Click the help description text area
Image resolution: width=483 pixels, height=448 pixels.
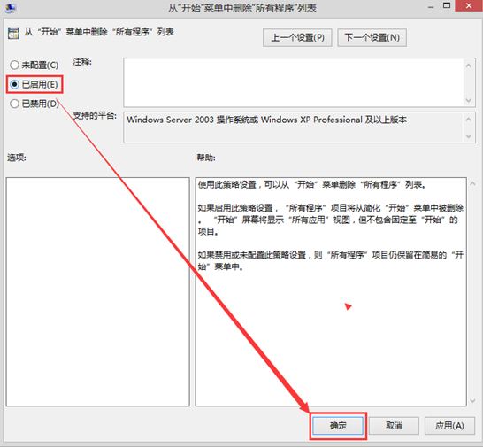331,291
